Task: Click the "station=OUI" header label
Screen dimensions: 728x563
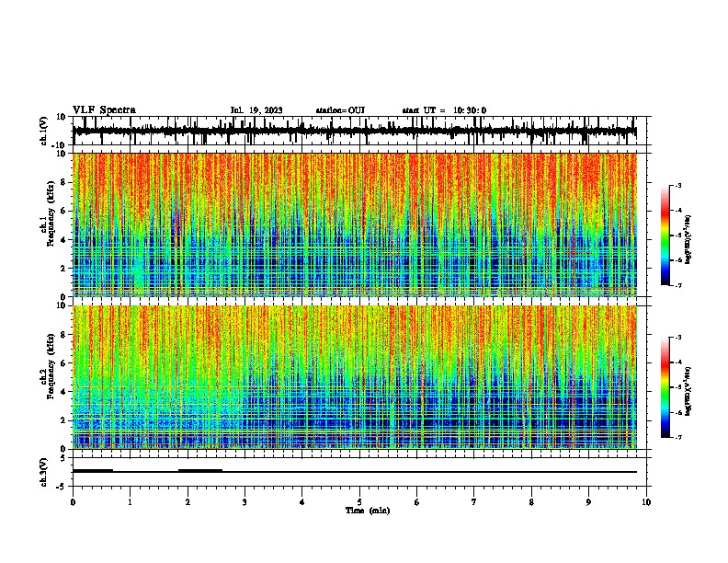Action: (x=340, y=110)
